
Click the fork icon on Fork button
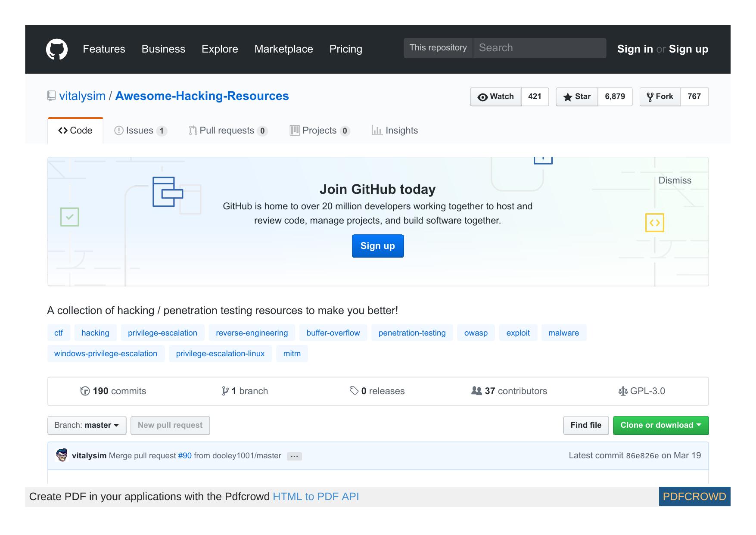[650, 96]
